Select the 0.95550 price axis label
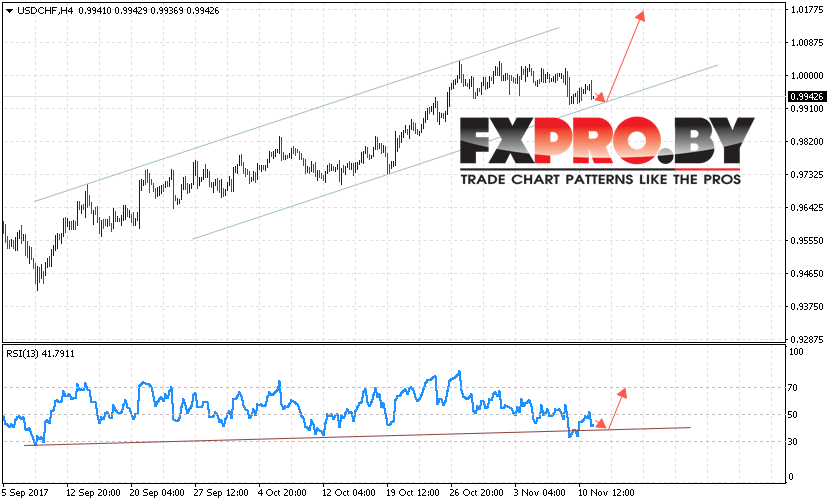This screenshot has height=504, width=828. tap(807, 240)
